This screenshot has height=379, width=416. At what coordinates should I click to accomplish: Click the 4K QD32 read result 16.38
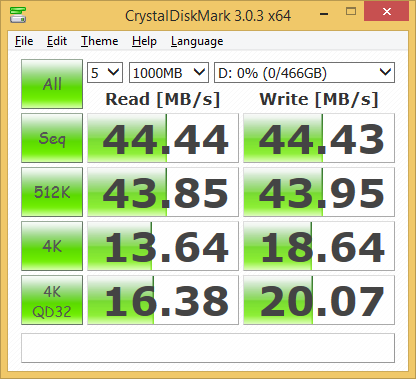click(163, 300)
